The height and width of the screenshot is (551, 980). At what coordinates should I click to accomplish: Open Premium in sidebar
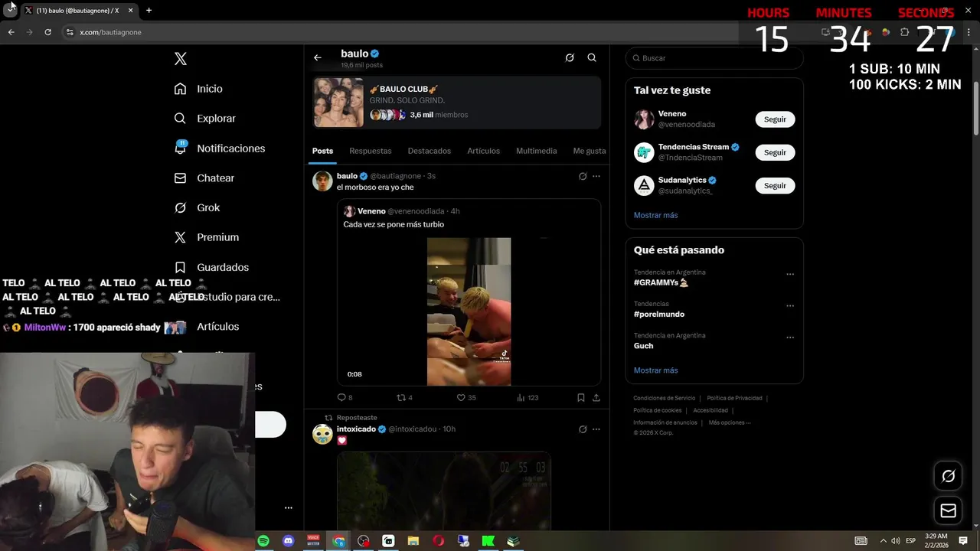tap(206, 237)
